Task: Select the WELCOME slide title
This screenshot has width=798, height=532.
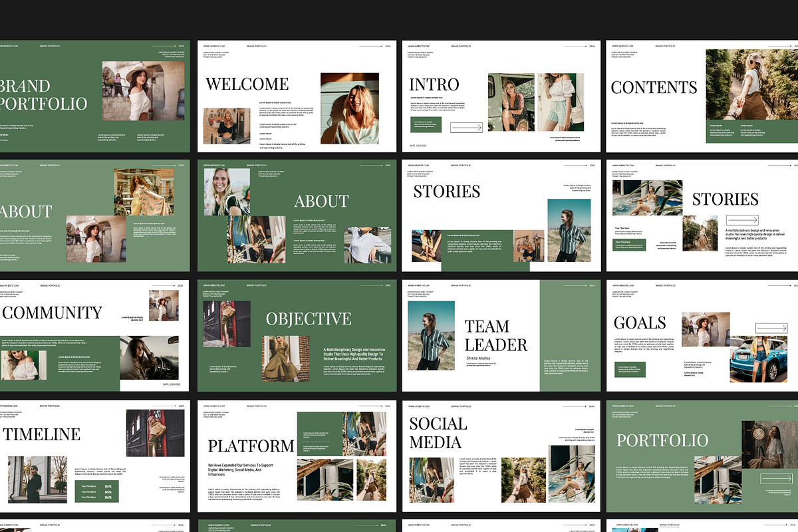Action: (247, 84)
